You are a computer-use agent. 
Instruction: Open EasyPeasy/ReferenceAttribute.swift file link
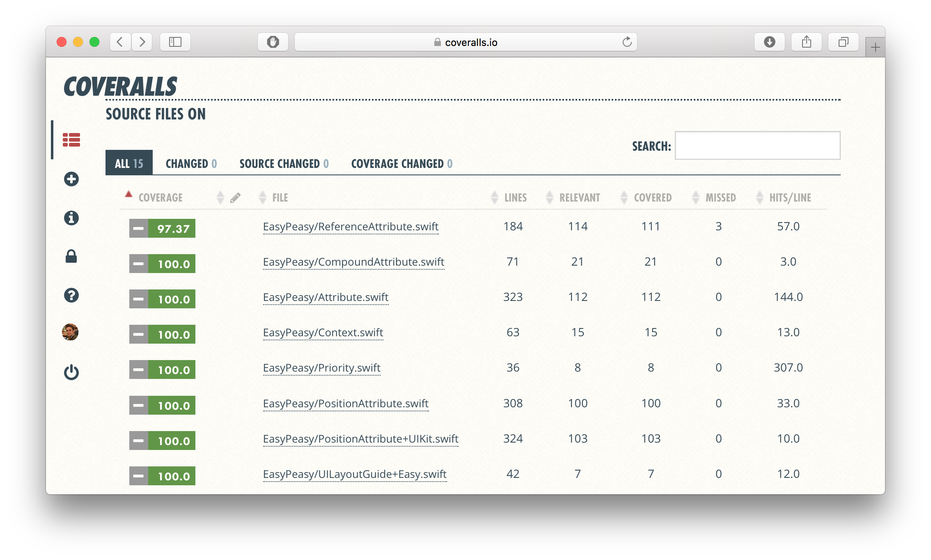coord(351,227)
